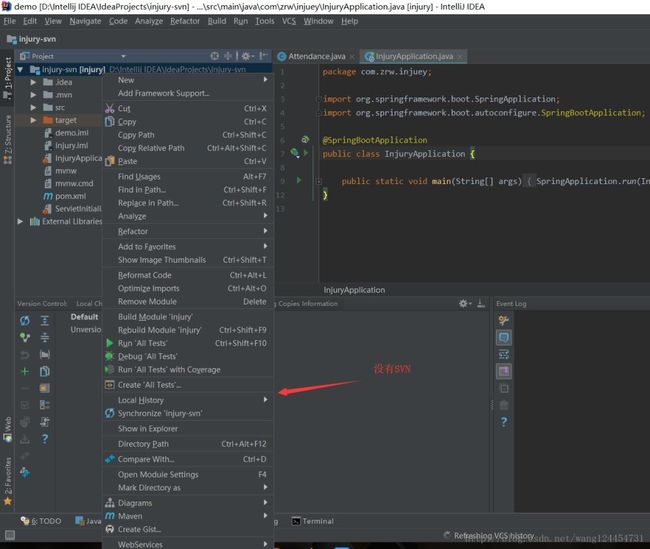Click the Diagrams icon in context menu
This screenshot has width=650, height=549.
point(109,503)
